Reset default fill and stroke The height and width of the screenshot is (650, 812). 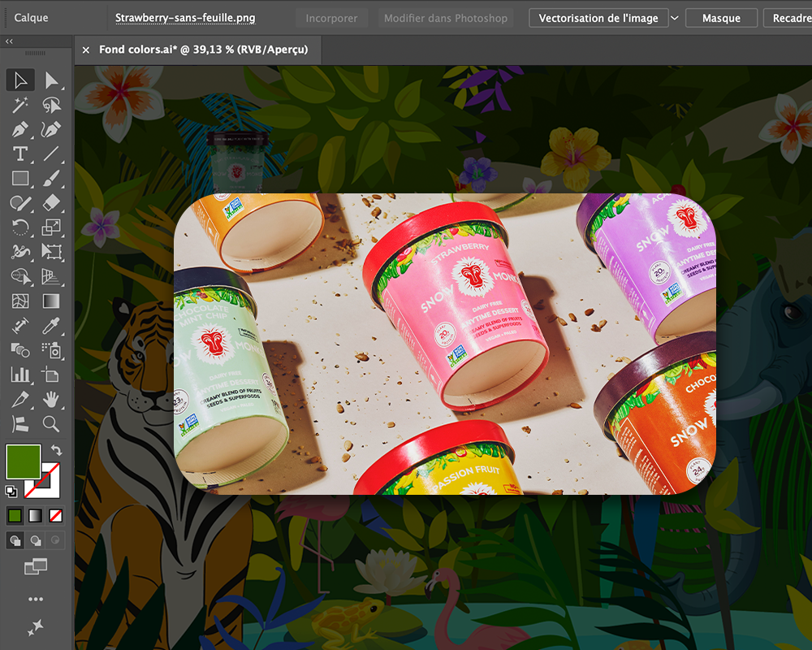click(x=11, y=491)
